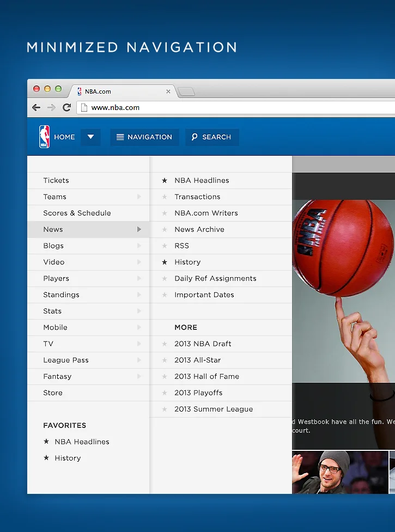Open the Store menu item
This screenshot has width=395, height=532.
[x=88, y=393]
